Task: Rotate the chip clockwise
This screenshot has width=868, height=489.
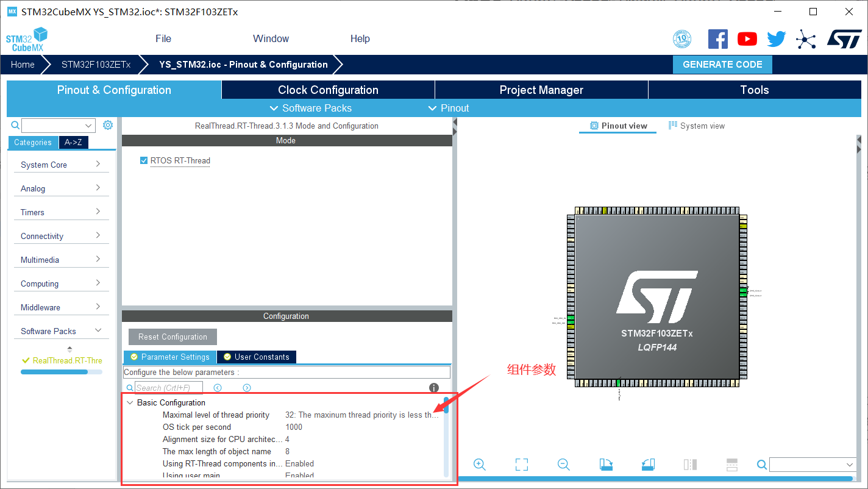Action: point(606,465)
